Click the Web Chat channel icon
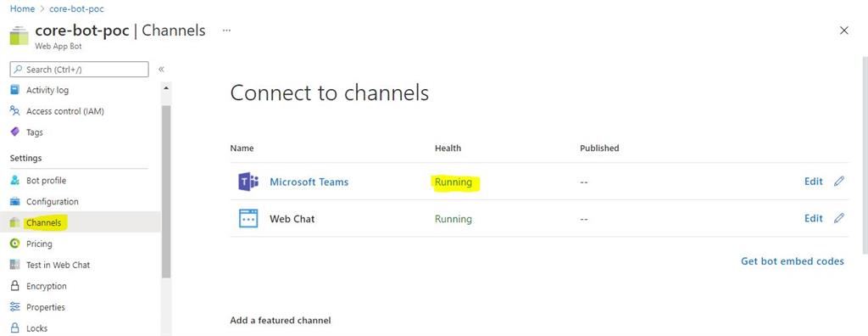Screen dimensions: 868x336 point(248,218)
